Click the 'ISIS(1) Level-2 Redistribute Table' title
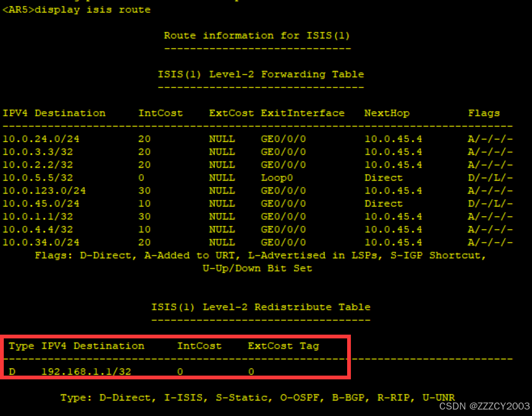Screen dimensions: 532x416 (x=260, y=307)
